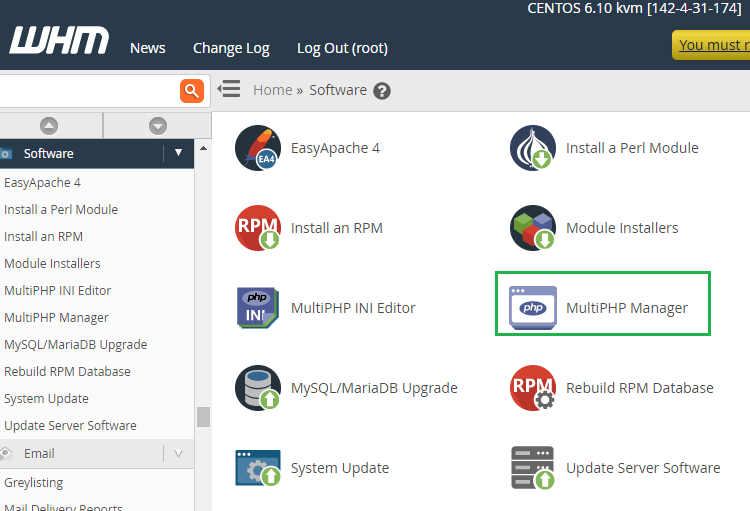Image resolution: width=750 pixels, height=511 pixels.
Task: Click the sidebar scrollbar thumb
Action: coord(203,417)
